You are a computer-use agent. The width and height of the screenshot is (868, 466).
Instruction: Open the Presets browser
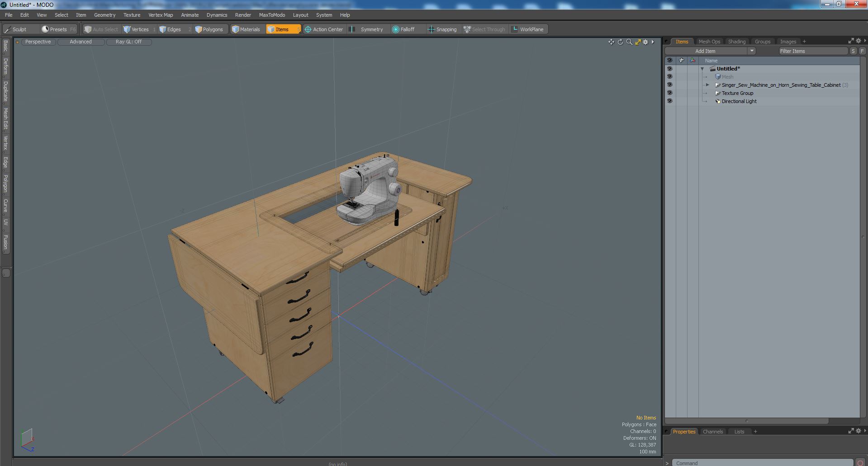point(59,29)
